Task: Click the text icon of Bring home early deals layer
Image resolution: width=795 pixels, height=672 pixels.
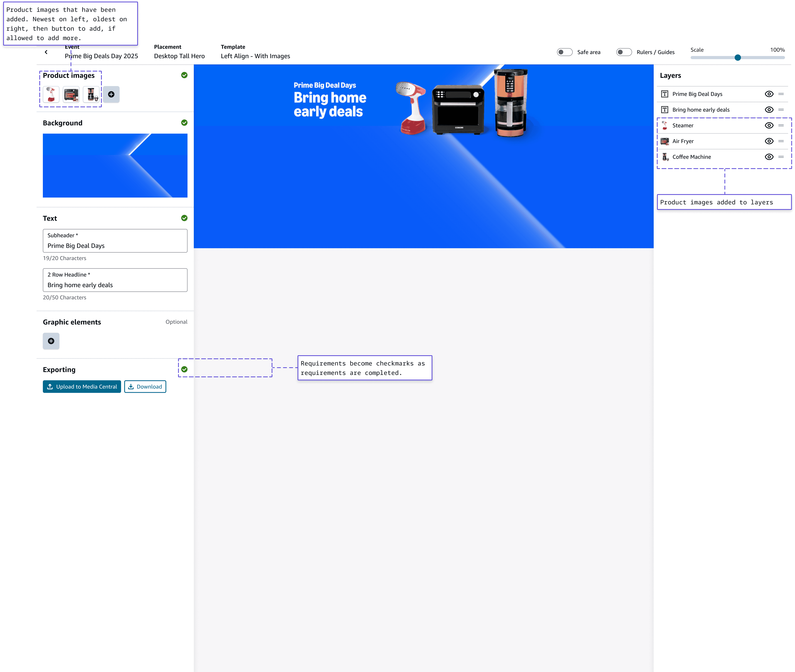Action: [665, 110]
